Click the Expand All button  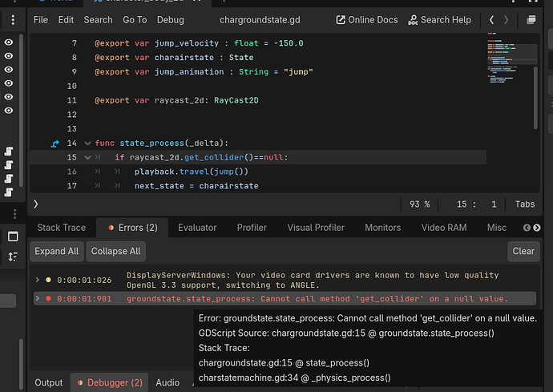[x=56, y=251]
